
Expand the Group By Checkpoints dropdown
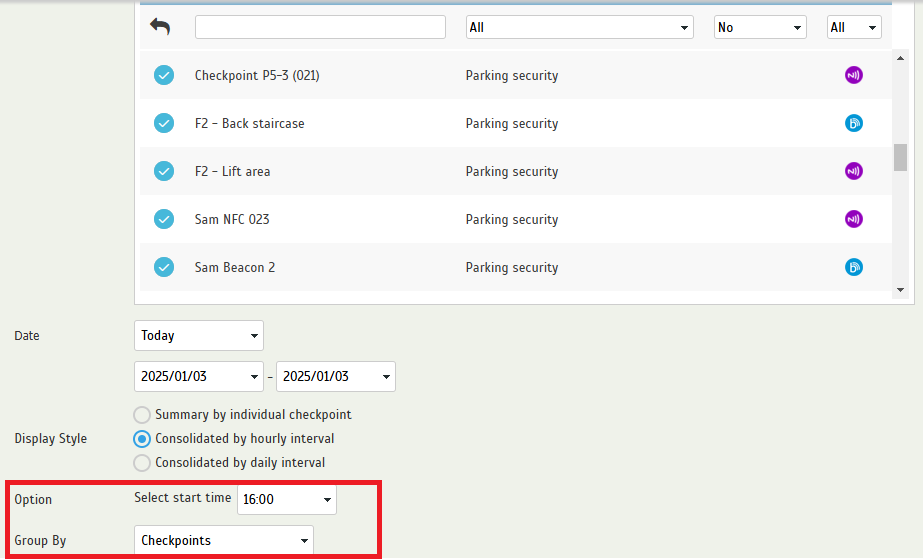224,540
